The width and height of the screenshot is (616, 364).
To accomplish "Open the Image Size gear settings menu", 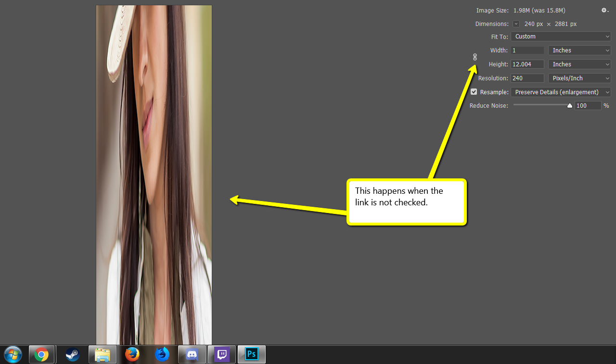I will pyautogui.click(x=604, y=10).
